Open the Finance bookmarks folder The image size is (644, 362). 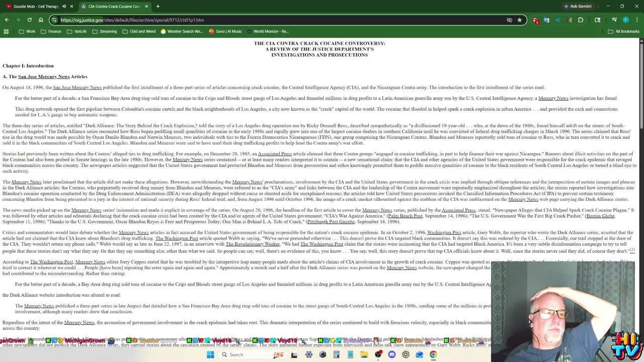51,31
